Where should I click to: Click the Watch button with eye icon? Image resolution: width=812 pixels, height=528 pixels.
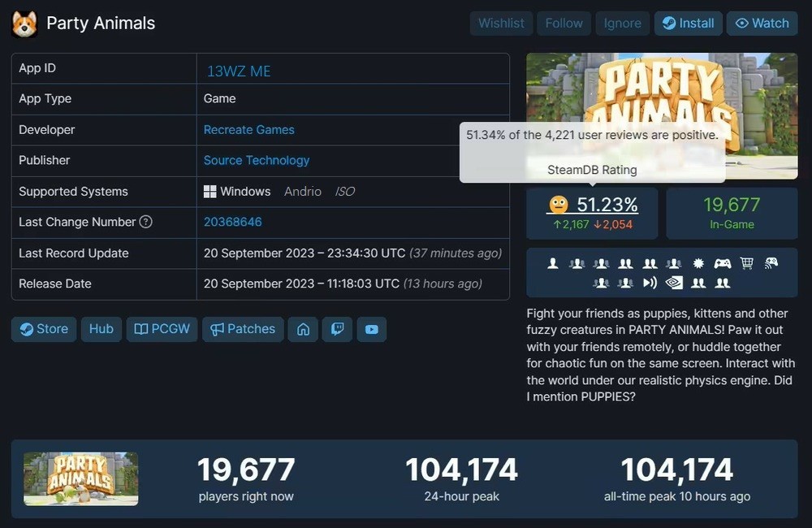click(x=762, y=24)
